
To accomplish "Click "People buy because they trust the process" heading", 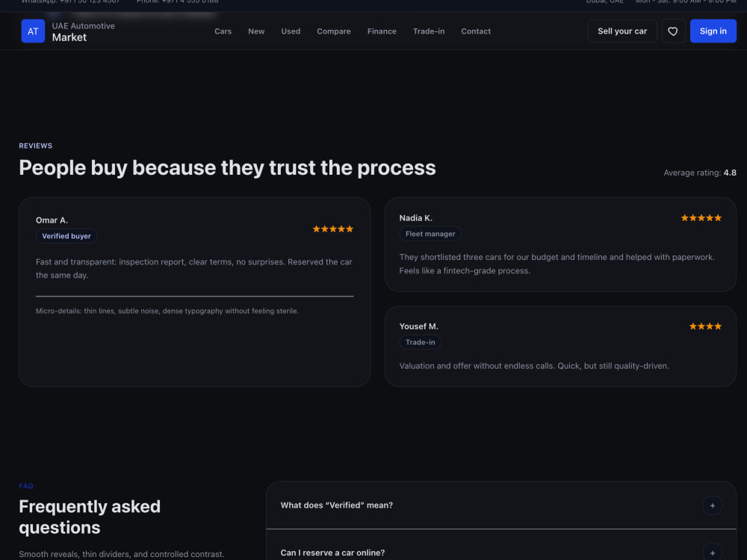I will pos(227,167).
